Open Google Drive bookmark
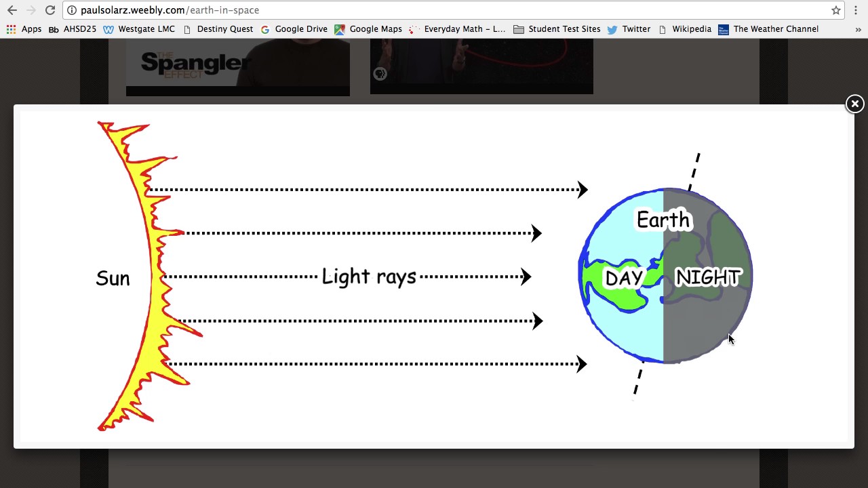Image resolution: width=868 pixels, height=488 pixels. tap(294, 29)
